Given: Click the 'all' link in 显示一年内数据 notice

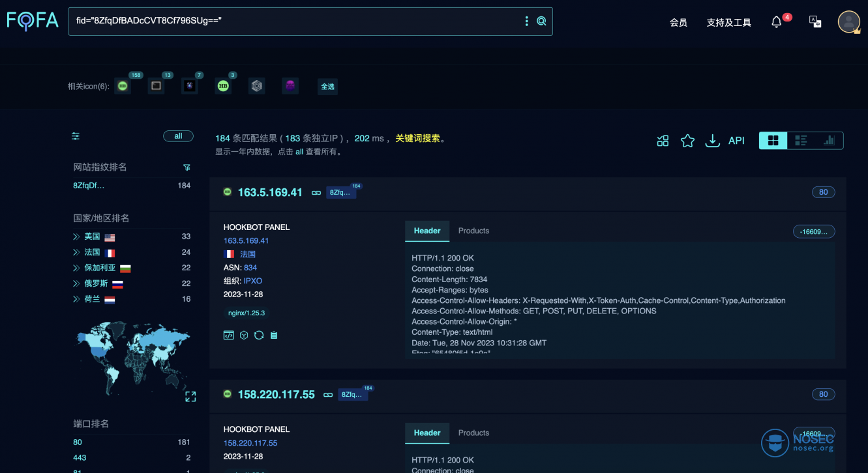Looking at the screenshot, I should 299,152.
